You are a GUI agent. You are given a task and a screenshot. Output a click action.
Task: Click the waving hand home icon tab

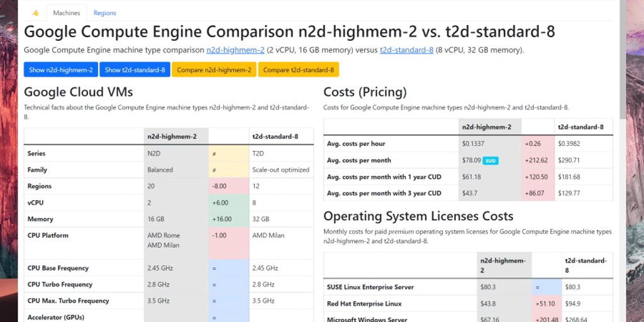coord(35,13)
